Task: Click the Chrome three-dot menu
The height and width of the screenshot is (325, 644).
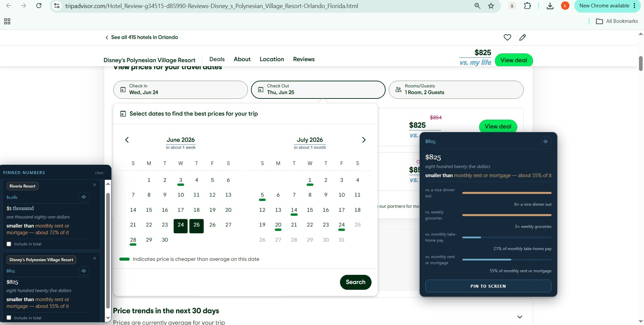Action: coord(634,6)
